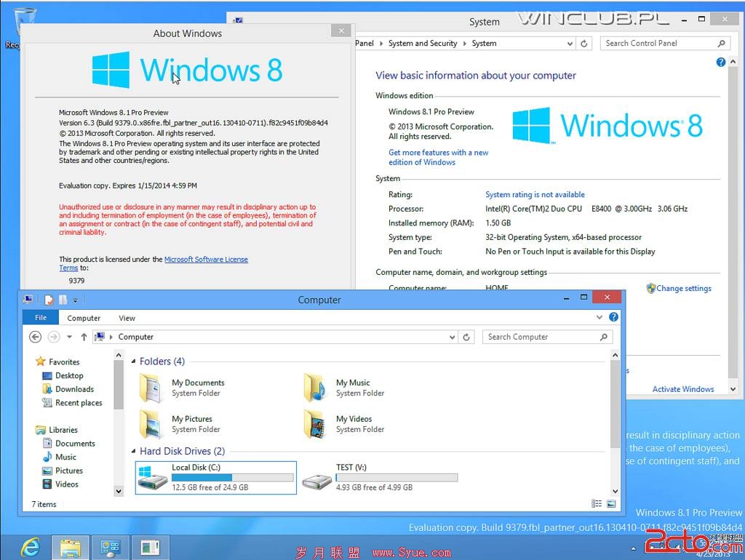The height and width of the screenshot is (560, 745).
Task: Click New folder quick access toolbar icon
Action: coord(63,300)
